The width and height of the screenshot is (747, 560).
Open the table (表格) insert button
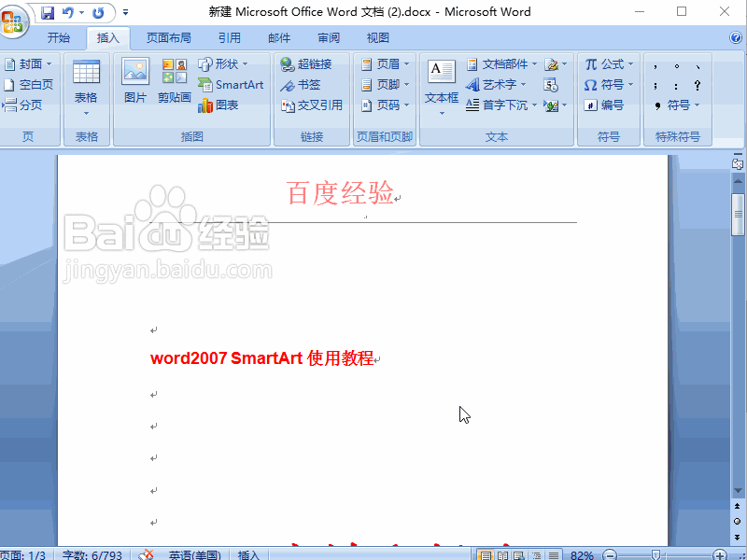coord(86,89)
